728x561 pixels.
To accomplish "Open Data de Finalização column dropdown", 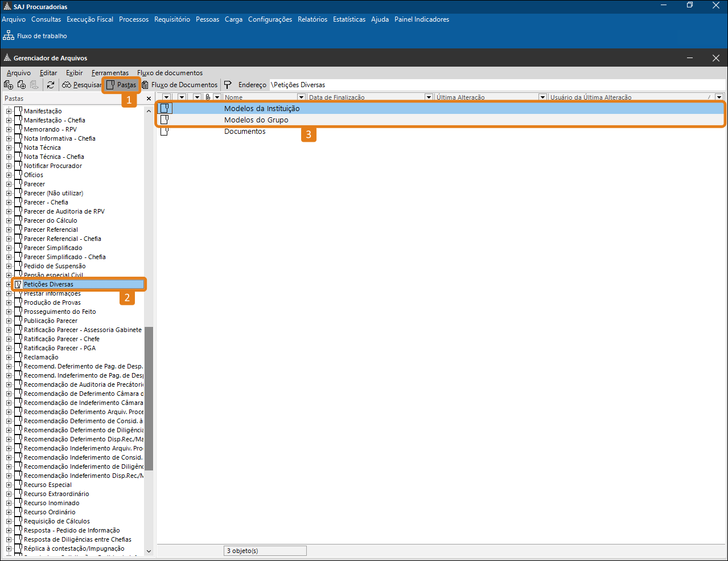I will point(429,97).
